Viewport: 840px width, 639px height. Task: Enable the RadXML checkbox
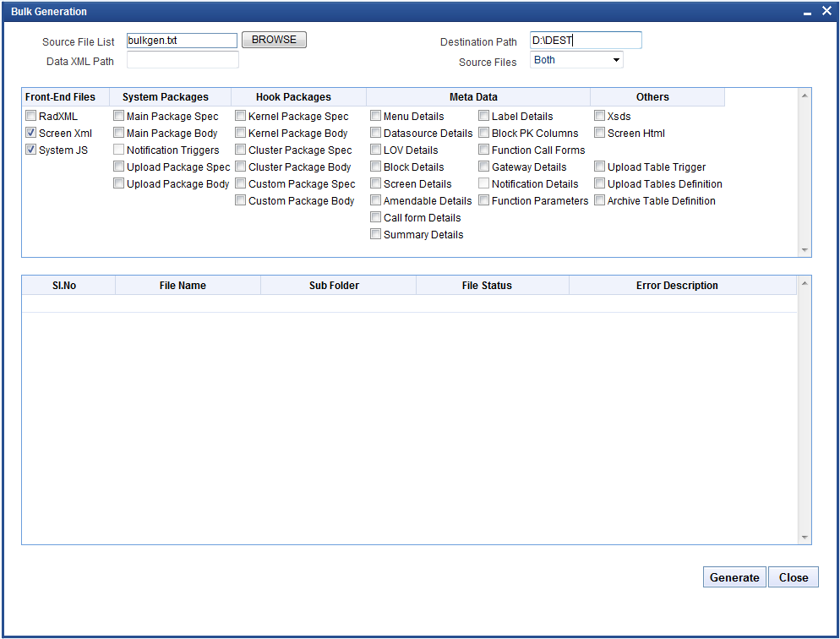[31, 116]
